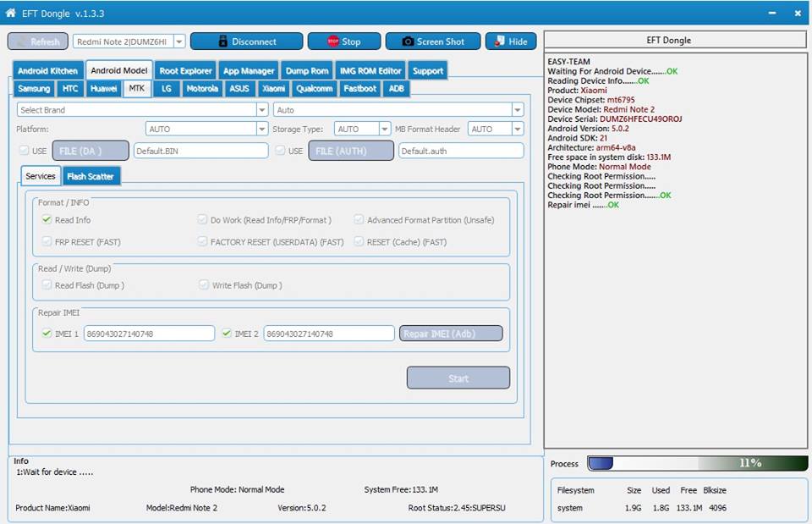The width and height of the screenshot is (812, 524).
Task: Click the Process progress bar
Action: tap(698, 463)
